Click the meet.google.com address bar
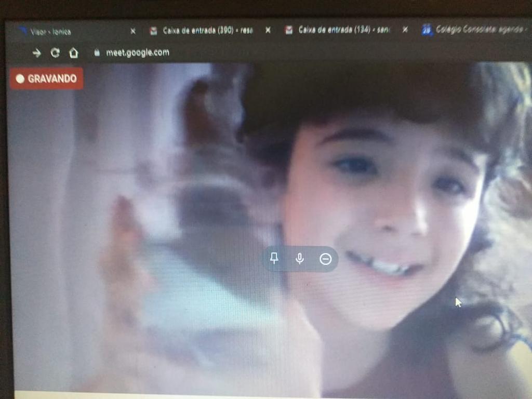 137,52
